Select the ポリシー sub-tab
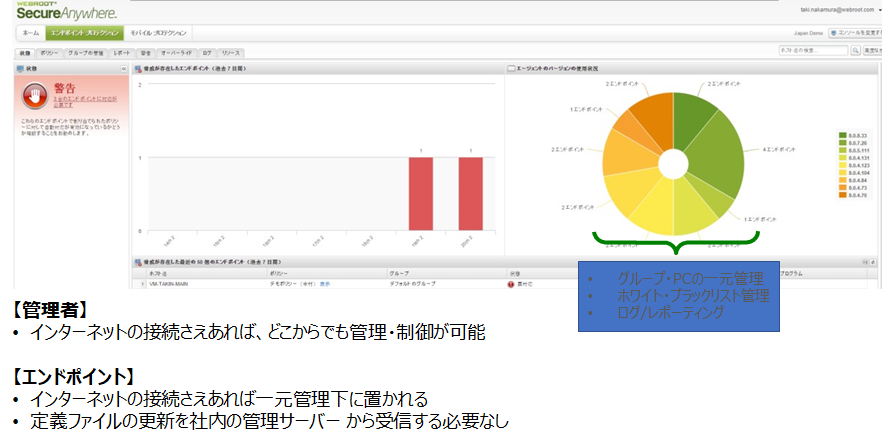 coord(48,51)
